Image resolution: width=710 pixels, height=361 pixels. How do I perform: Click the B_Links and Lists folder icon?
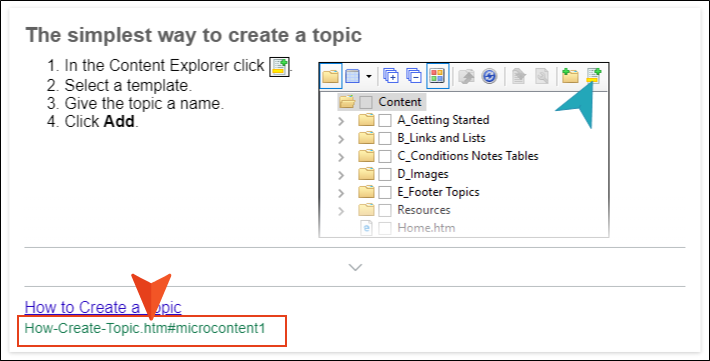coord(366,138)
